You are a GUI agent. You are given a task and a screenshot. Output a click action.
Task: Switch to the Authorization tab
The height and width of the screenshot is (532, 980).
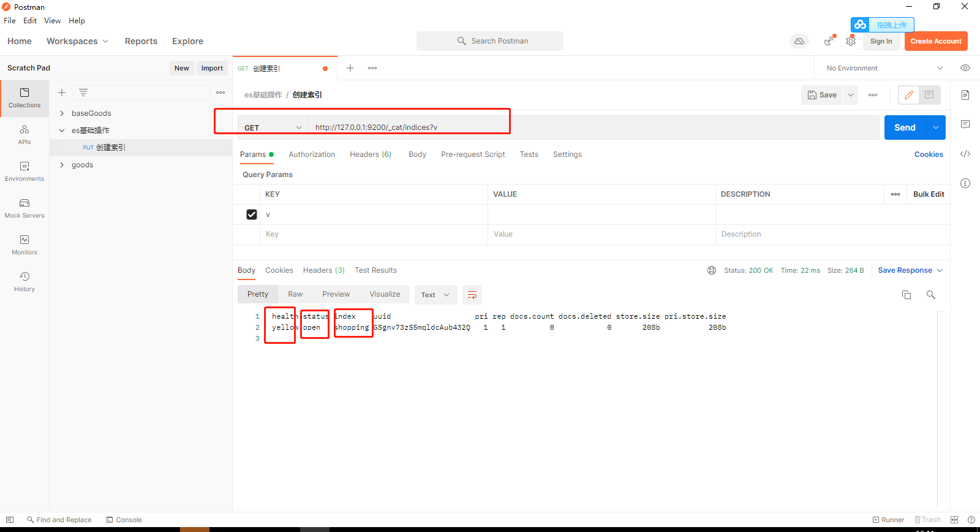[x=312, y=154]
